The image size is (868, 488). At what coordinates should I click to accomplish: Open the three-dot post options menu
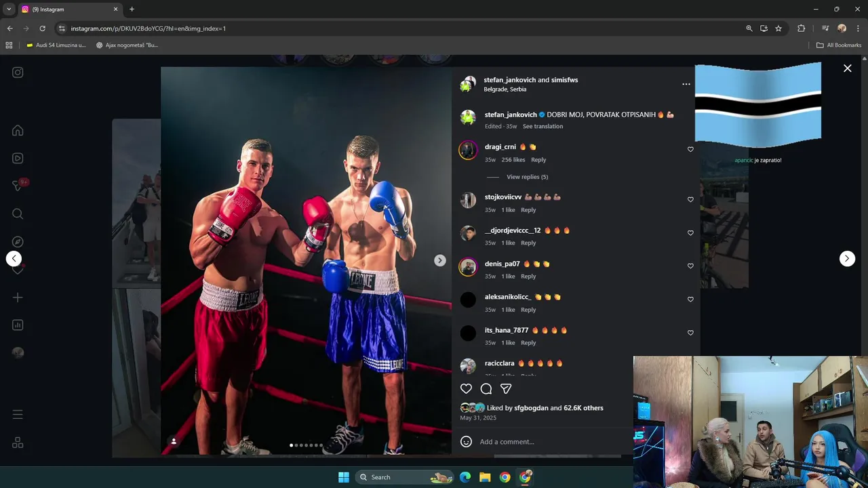(686, 84)
